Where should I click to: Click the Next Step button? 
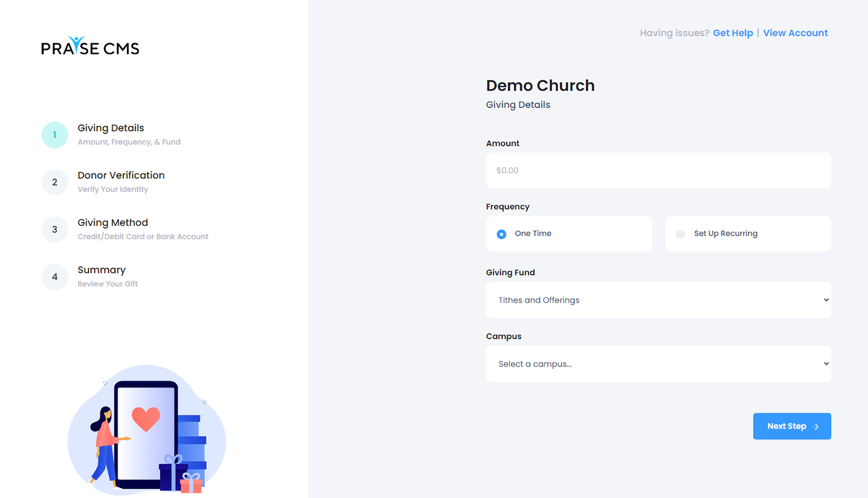[792, 426]
